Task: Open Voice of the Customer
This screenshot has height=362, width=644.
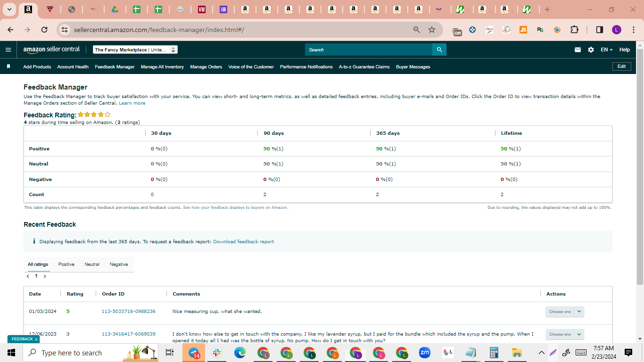Action: click(251, 67)
